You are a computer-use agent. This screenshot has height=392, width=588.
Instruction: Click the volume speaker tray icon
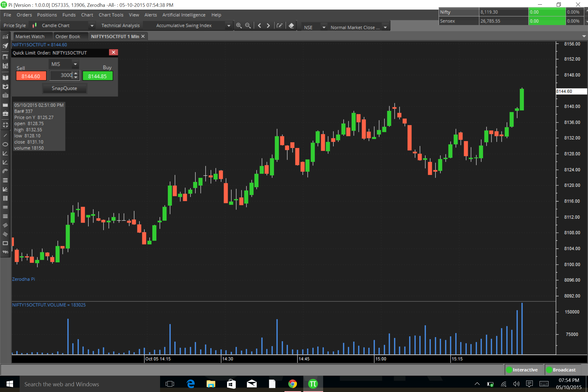tap(516, 384)
